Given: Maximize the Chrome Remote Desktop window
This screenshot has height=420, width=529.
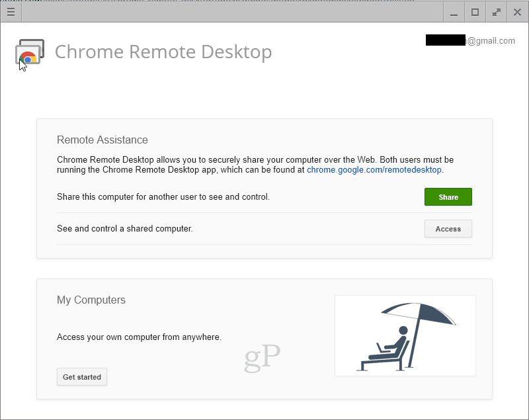Looking at the screenshot, I should [x=475, y=13].
